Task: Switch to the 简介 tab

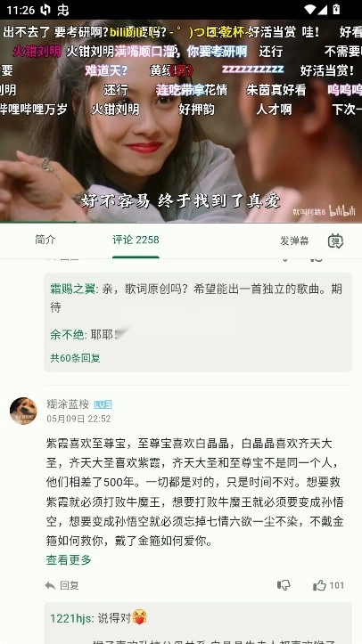Action: point(45,240)
